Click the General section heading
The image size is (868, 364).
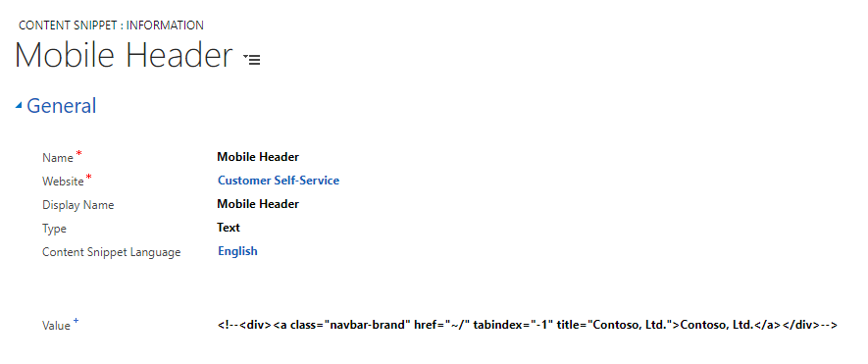[61, 105]
